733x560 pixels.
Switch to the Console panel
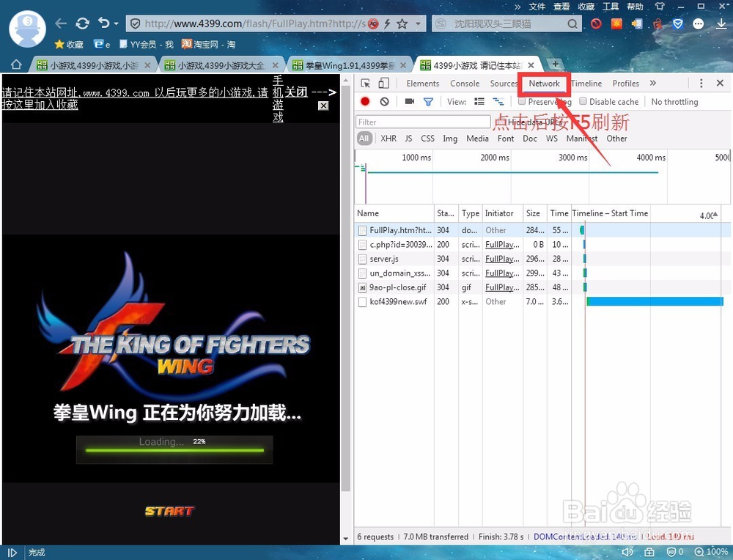465,84
